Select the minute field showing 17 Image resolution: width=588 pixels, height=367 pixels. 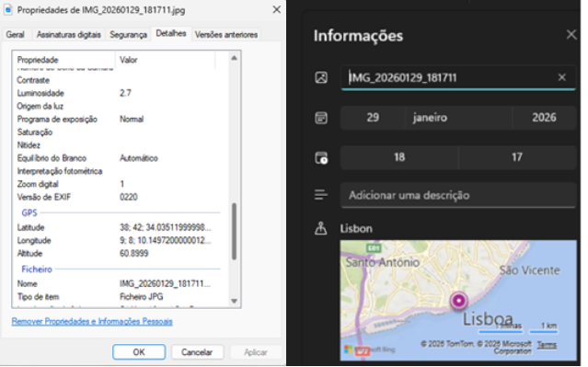[517, 157]
